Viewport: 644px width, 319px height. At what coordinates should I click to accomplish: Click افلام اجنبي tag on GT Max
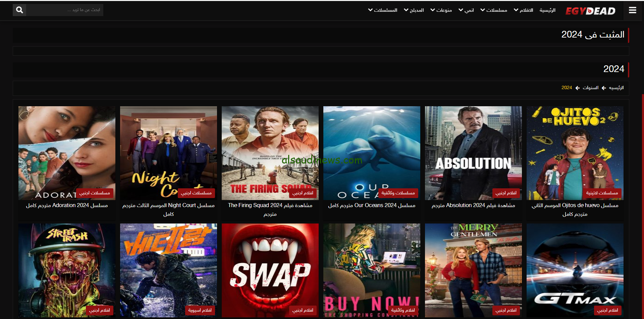tap(607, 310)
